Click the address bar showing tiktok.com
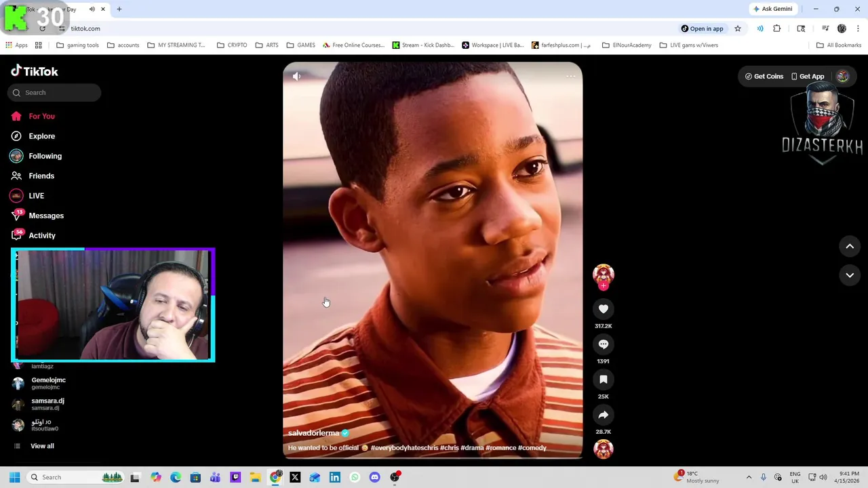 tap(366, 28)
